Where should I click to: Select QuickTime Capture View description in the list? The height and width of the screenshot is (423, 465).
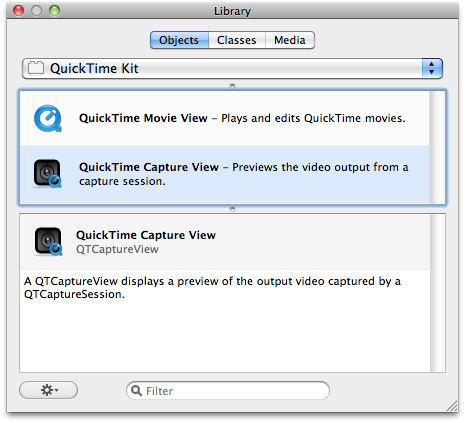244,174
